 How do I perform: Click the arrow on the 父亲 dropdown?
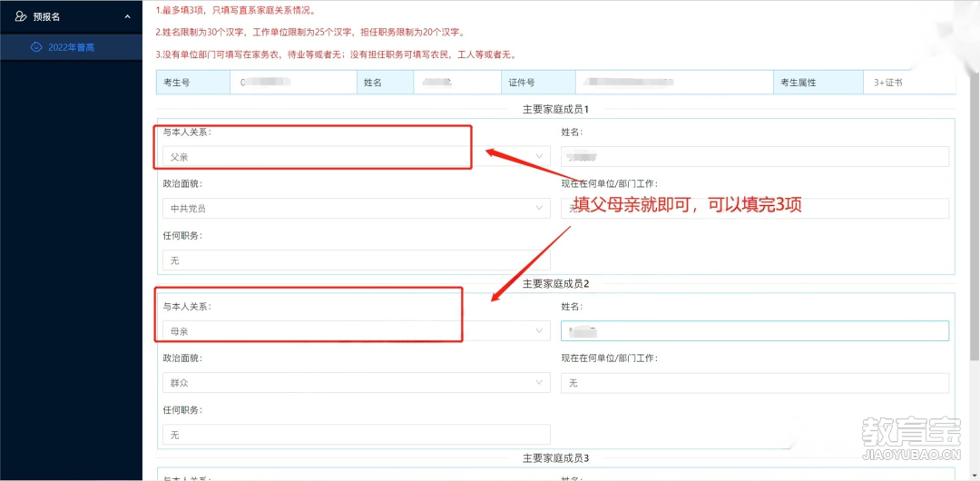[x=539, y=157]
